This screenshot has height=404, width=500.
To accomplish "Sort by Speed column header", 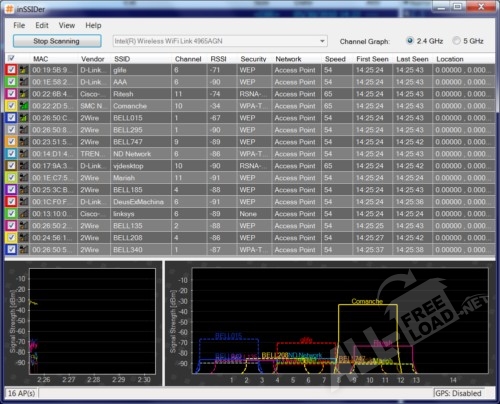I will coord(335,59).
